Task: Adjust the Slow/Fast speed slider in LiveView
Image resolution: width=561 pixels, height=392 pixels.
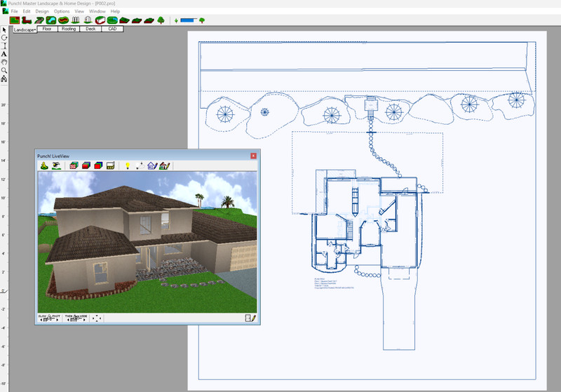Action: tap(49, 318)
